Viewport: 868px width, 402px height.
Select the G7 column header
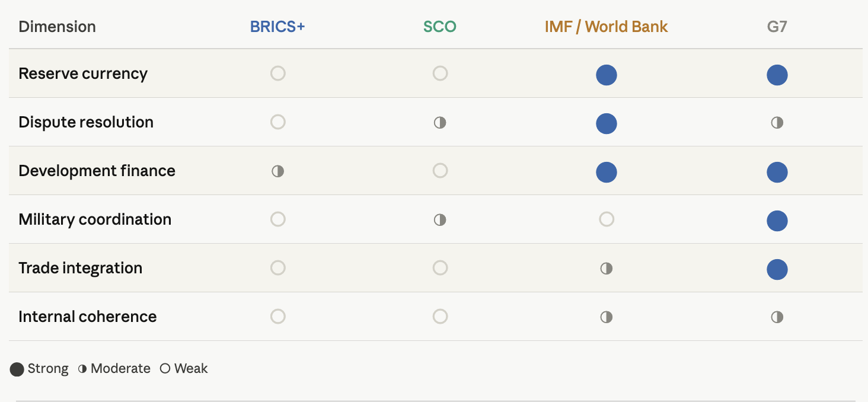pos(777,27)
